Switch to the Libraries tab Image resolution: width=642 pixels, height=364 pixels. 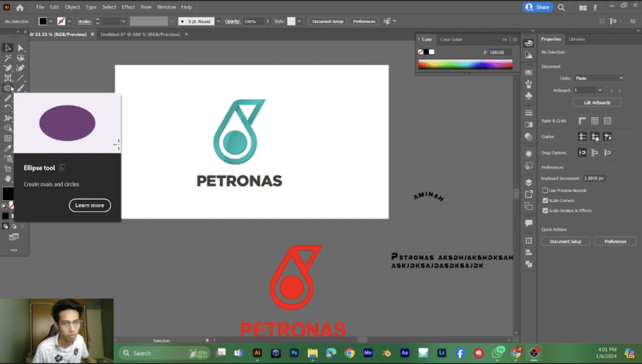coord(577,39)
